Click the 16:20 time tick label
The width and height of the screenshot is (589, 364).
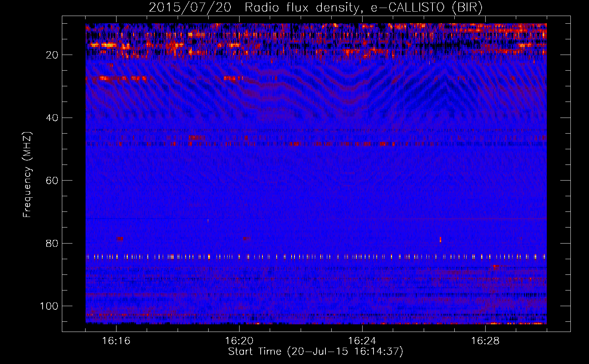coord(239,341)
